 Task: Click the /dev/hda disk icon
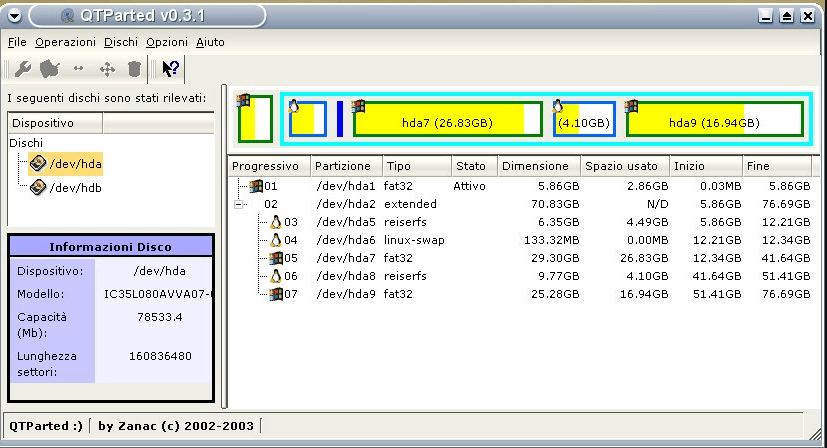coord(38,164)
